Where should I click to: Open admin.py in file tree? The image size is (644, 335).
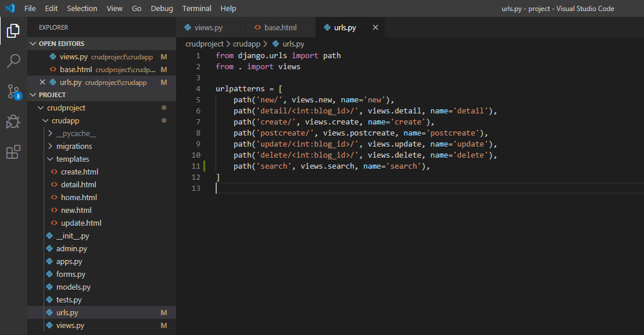tap(102, 248)
